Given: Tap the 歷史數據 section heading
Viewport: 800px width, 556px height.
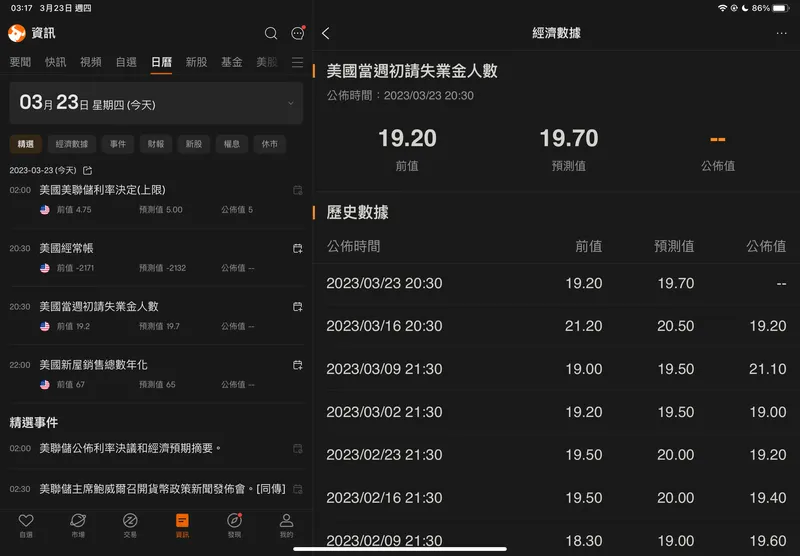Looking at the screenshot, I should click(358, 213).
